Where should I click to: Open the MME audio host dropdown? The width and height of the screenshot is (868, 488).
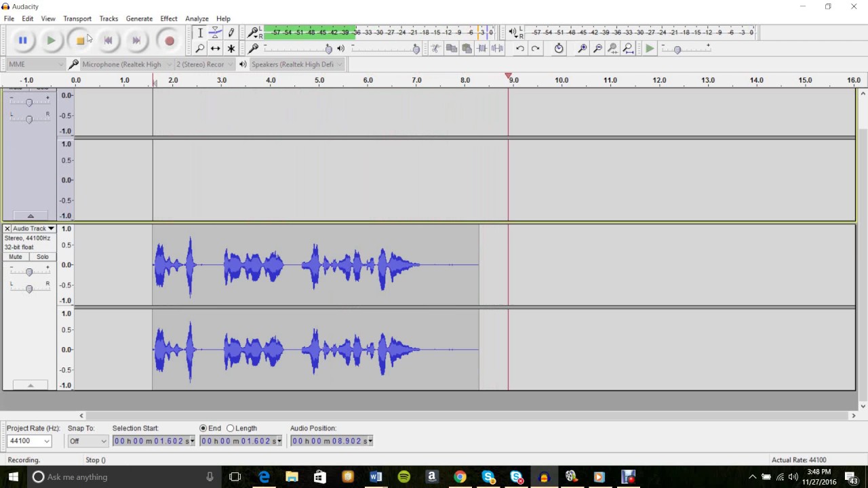click(x=35, y=64)
